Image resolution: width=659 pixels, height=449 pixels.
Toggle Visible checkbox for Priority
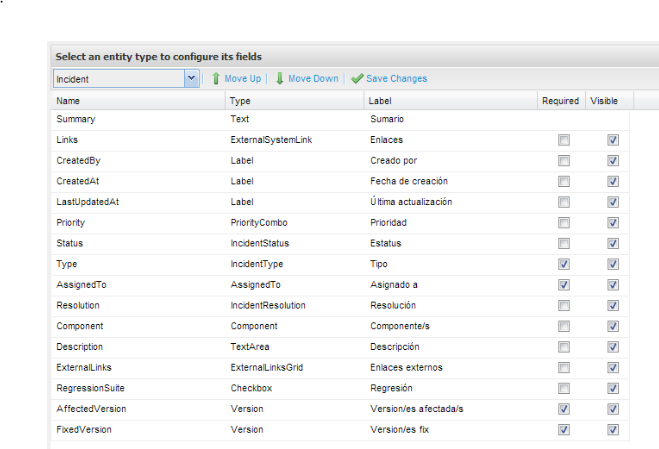(612, 222)
